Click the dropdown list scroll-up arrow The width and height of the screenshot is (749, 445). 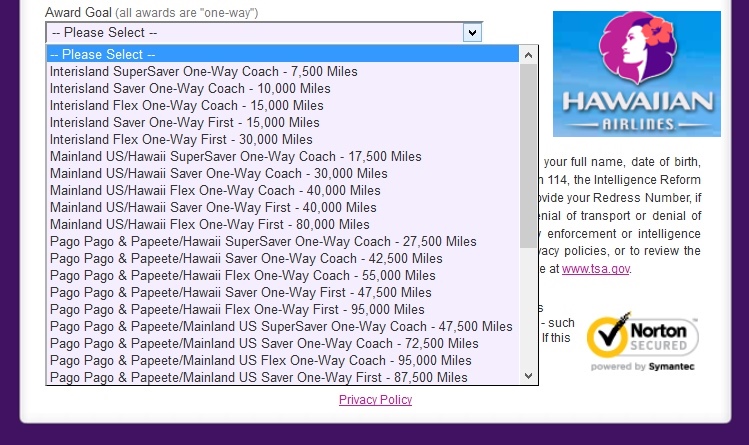click(528, 55)
